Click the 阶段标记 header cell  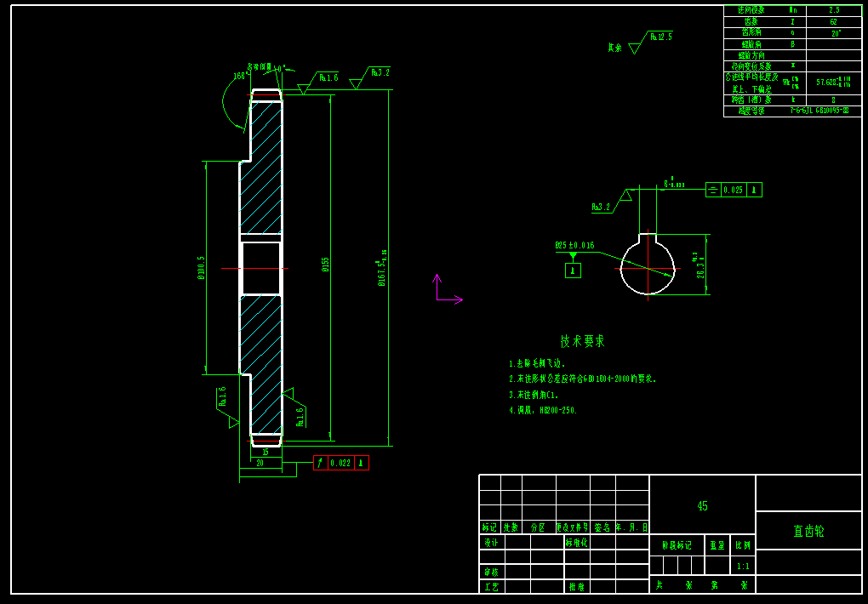tap(677, 545)
